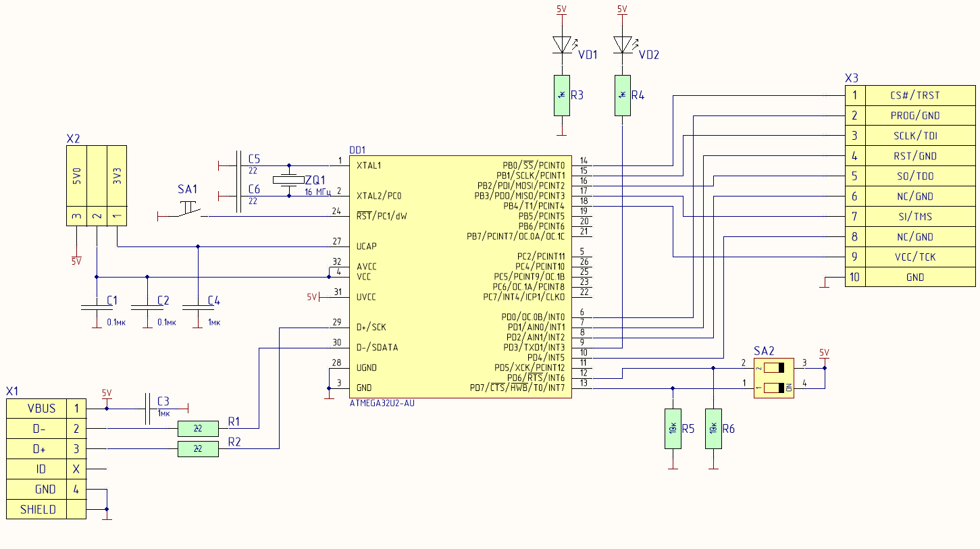Select the VD2 LED symbol

click(x=622, y=45)
